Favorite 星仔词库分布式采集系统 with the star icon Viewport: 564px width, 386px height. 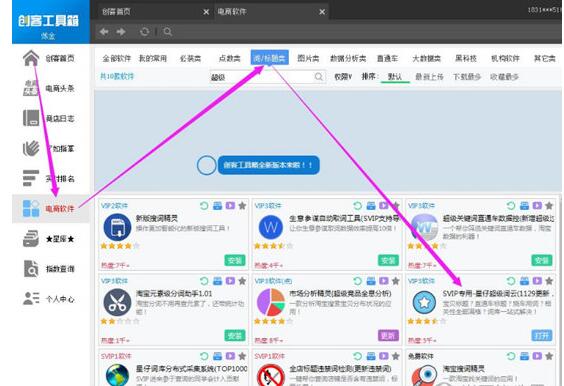point(242,356)
